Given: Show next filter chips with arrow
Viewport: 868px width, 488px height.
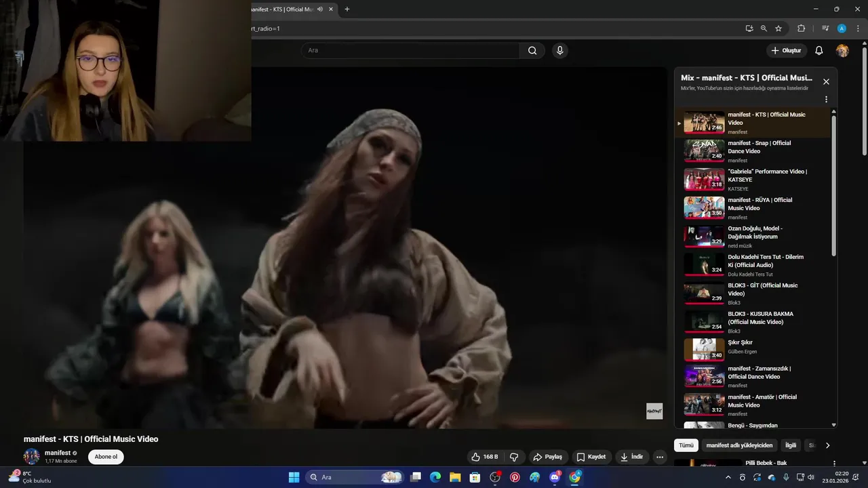Looking at the screenshot, I should pyautogui.click(x=827, y=445).
